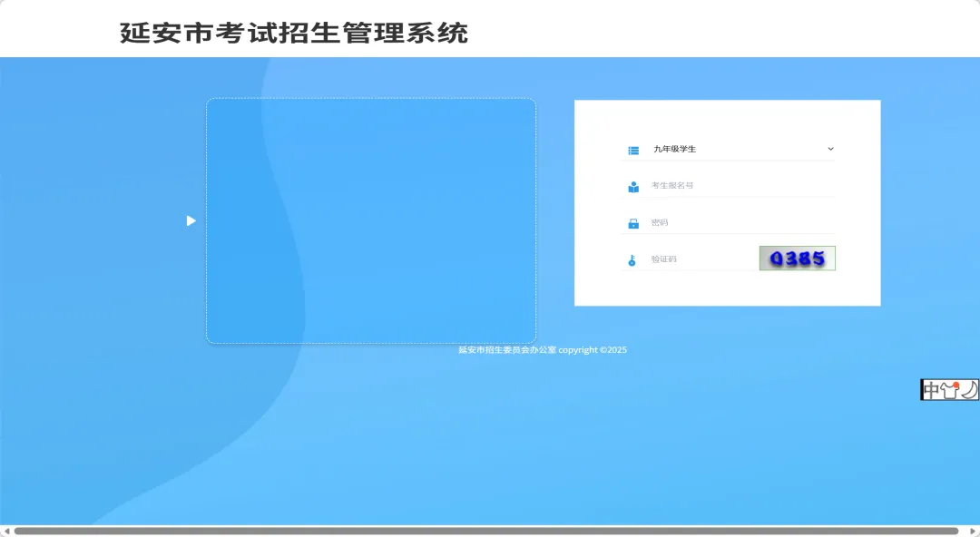Click the list icon beside 九年级学生
The height and width of the screenshot is (537, 980).
pos(633,150)
